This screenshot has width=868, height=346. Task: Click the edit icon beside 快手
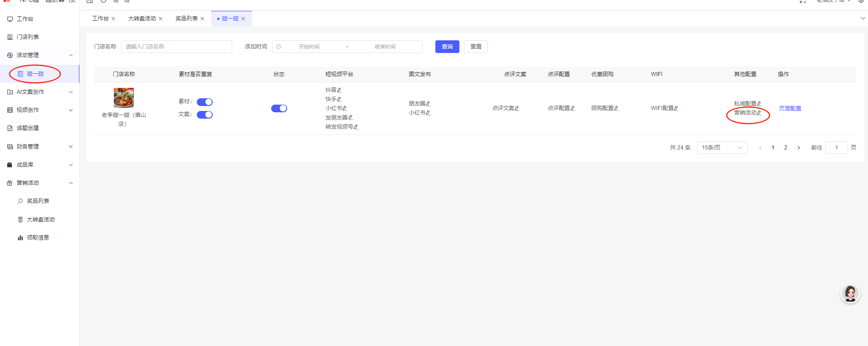(x=339, y=99)
